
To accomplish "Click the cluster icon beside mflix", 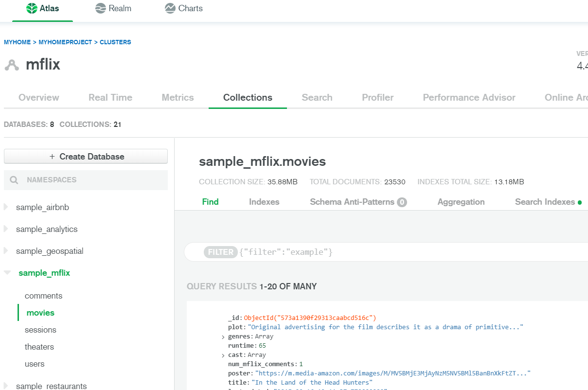I will click(12, 65).
